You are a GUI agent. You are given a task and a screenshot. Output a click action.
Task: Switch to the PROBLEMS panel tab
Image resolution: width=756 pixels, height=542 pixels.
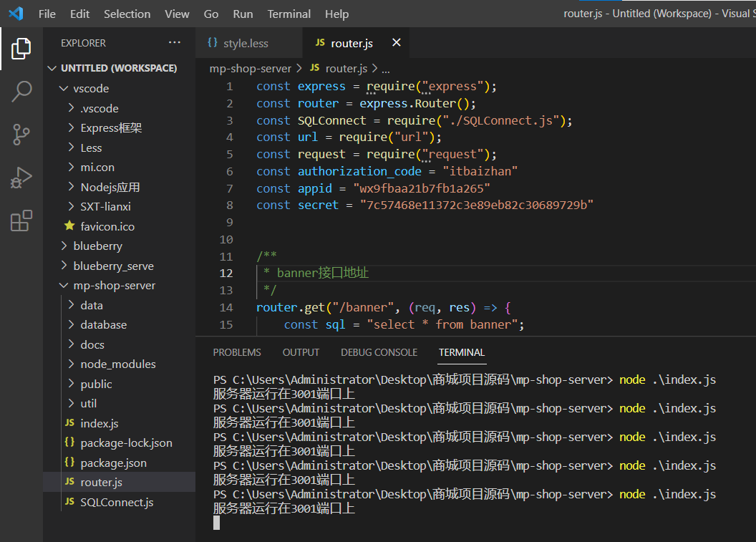click(237, 352)
